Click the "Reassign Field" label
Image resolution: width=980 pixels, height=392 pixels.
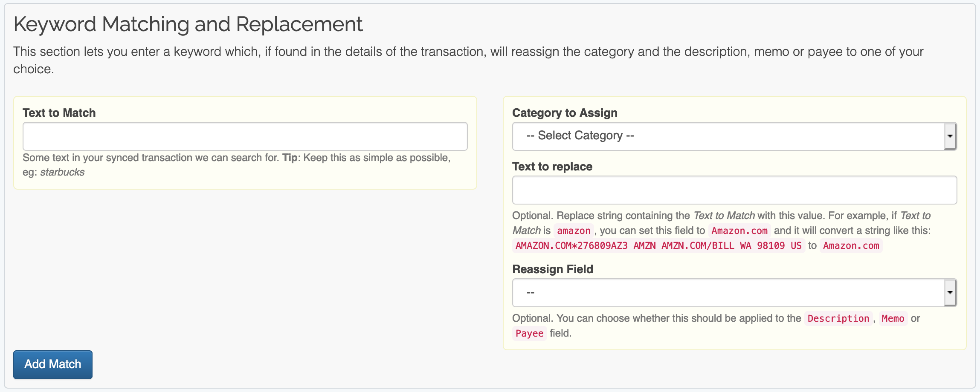coord(552,269)
